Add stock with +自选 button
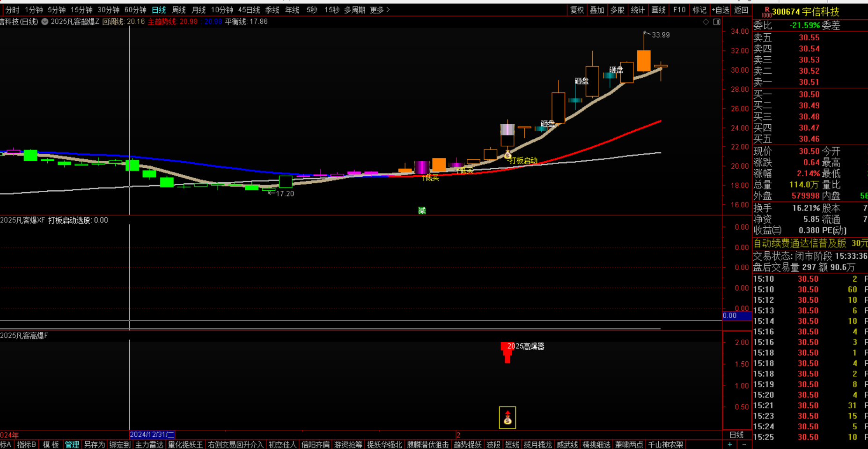 click(721, 10)
